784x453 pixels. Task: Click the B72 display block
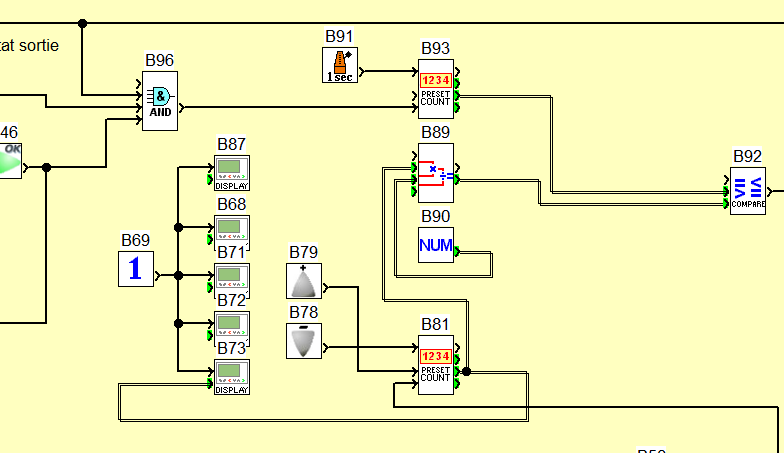(x=232, y=324)
